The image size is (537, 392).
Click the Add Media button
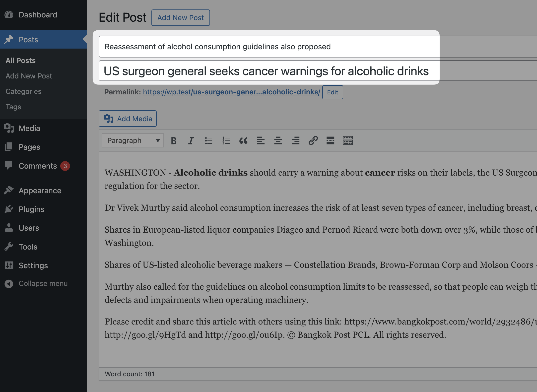tap(128, 119)
